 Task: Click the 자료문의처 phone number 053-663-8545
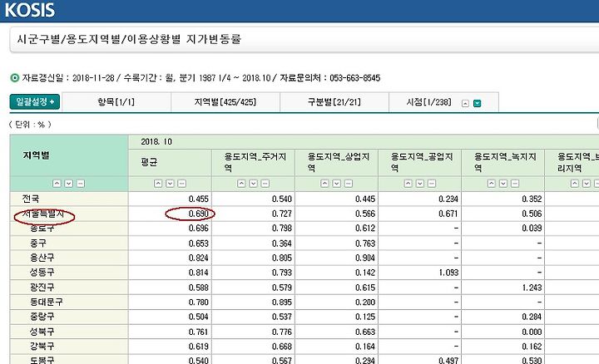tap(355, 78)
